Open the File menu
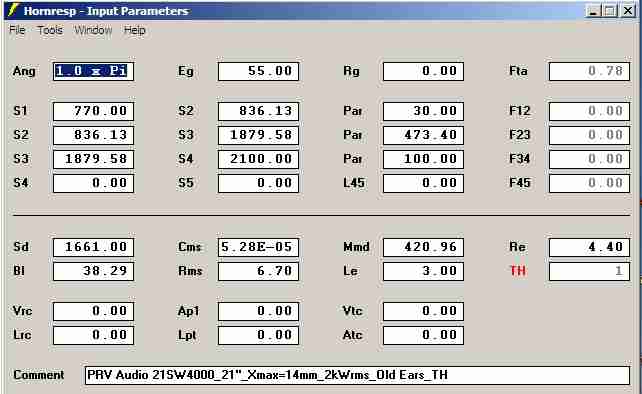The height and width of the screenshot is (394, 642). pyautogui.click(x=17, y=30)
